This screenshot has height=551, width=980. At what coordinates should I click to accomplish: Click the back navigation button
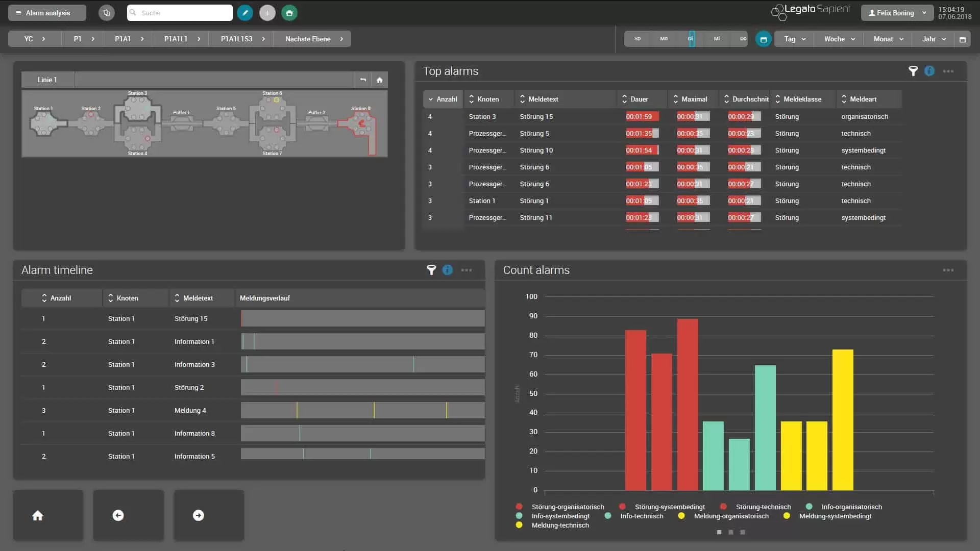click(118, 515)
